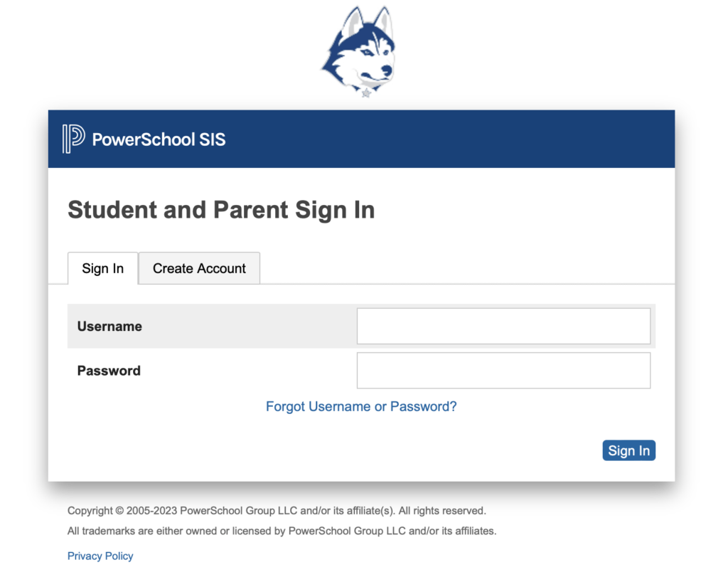
Task: Click the husky mascot logo
Action: click(359, 51)
